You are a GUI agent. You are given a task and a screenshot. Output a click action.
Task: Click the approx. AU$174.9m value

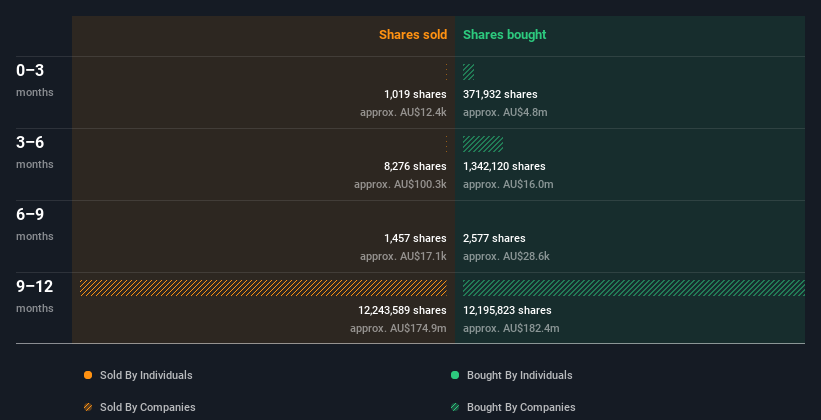(398, 328)
